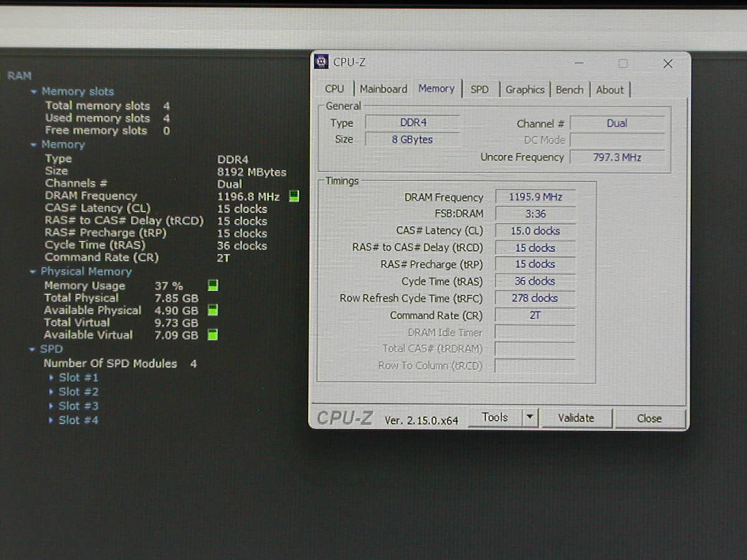Go to the Graphics tab
Screen dimensions: 747x560
pyautogui.click(x=525, y=90)
